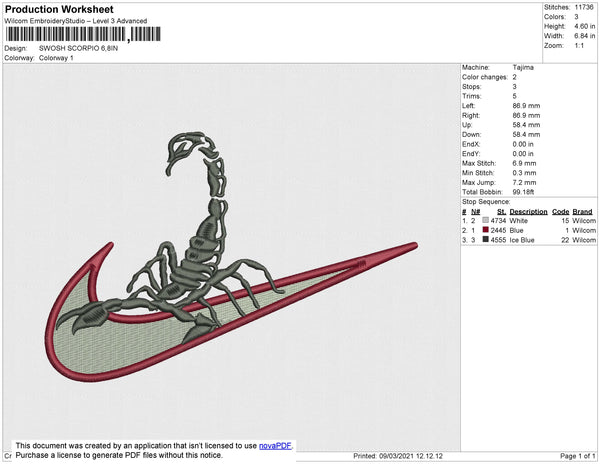This screenshot has height=464, width=600.
Task: Open the novaPDF hyperlink
Action: point(275,446)
